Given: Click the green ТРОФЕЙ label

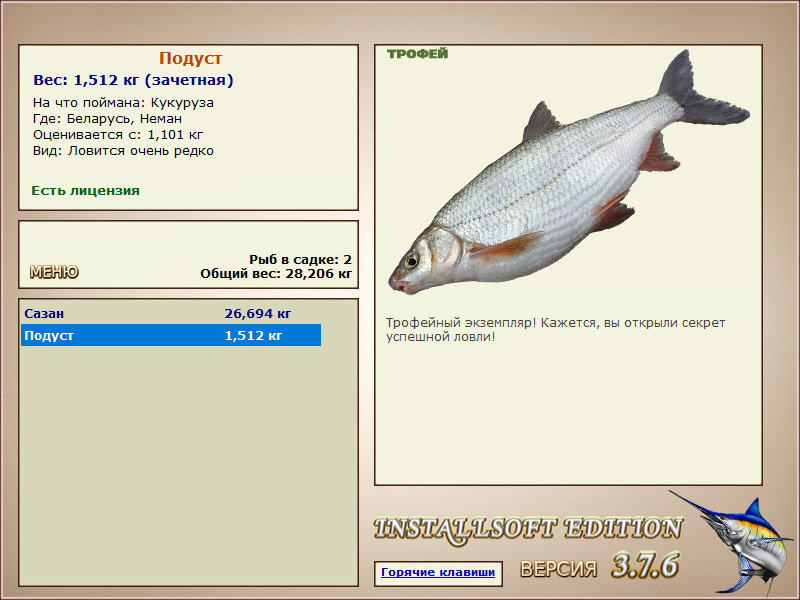Looking at the screenshot, I should [417, 54].
